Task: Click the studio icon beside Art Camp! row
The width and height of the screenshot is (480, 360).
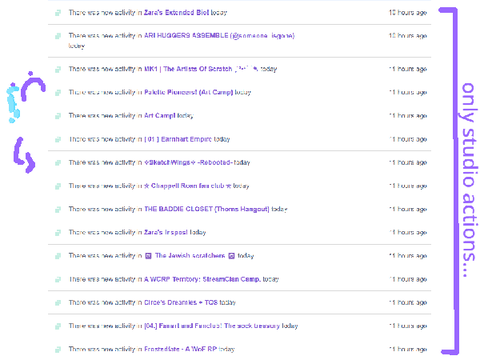Action: pyautogui.click(x=58, y=116)
